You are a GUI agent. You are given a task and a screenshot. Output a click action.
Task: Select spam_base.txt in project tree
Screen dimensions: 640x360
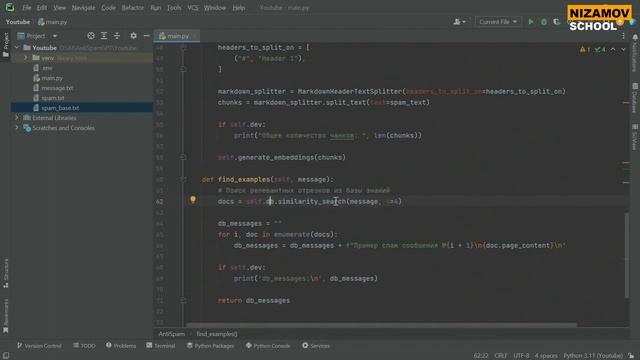[x=56, y=108]
